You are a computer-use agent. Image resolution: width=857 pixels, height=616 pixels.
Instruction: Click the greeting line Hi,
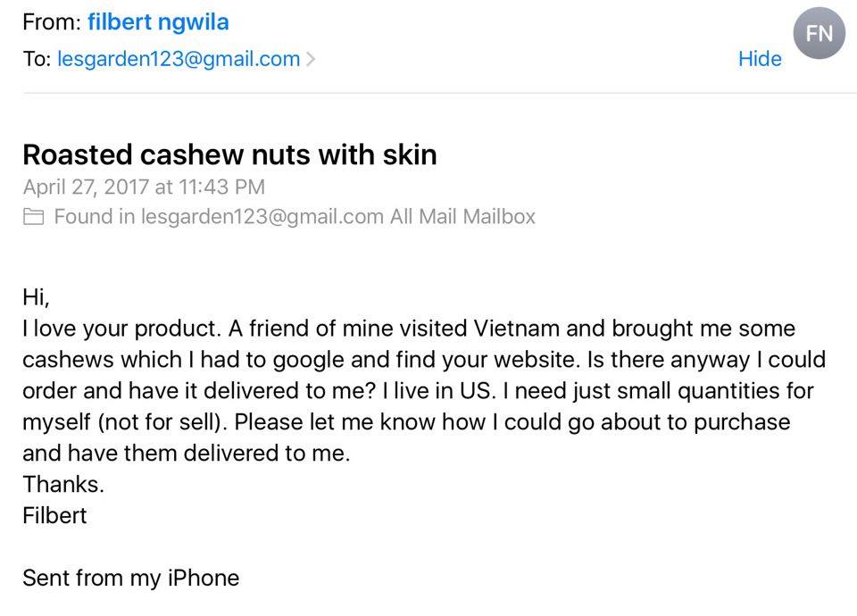pos(36,297)
